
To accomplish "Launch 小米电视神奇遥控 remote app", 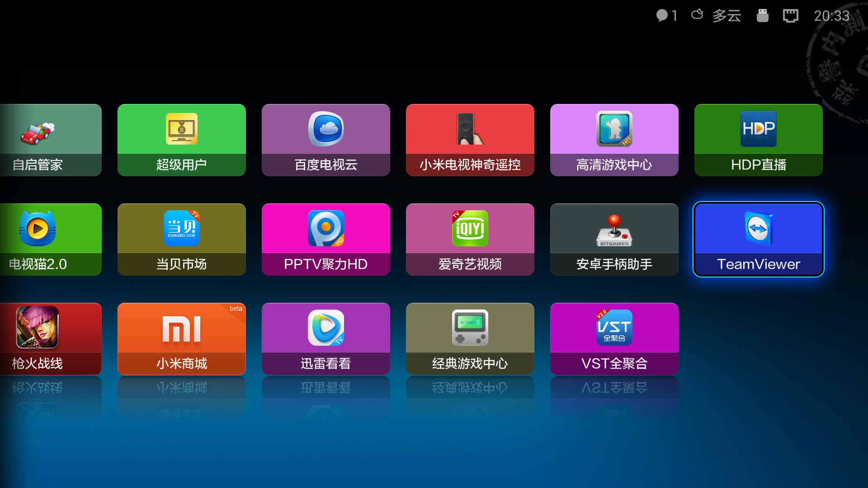I will point(470,140).
